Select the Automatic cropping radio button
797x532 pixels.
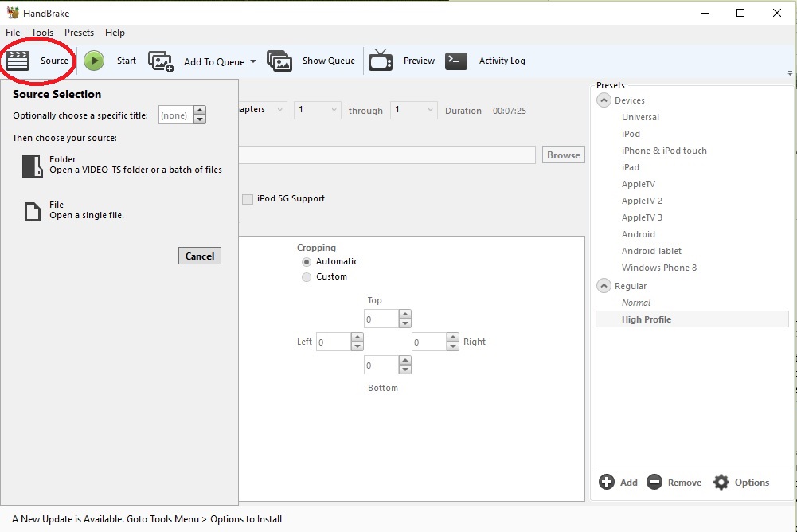click(307, 262)
